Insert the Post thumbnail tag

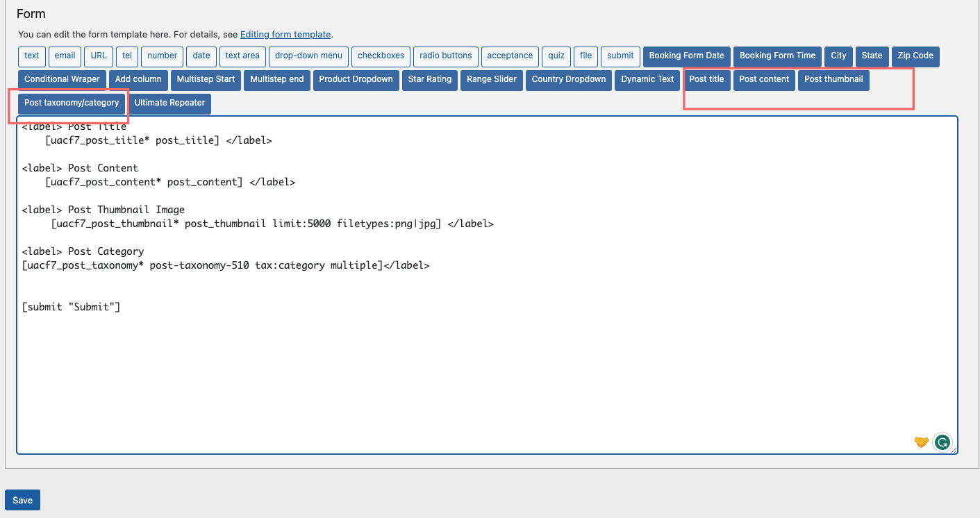tap(833, 80)
